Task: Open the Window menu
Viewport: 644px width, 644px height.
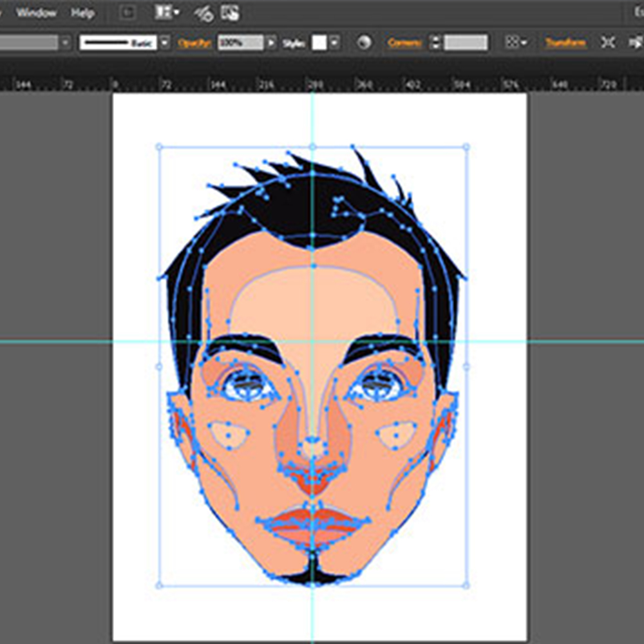Action: (36, 13)
